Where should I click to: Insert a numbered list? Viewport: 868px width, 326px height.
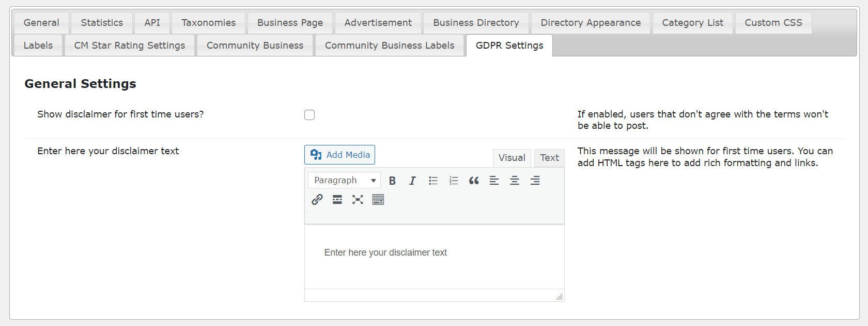[x=454, y=181]
